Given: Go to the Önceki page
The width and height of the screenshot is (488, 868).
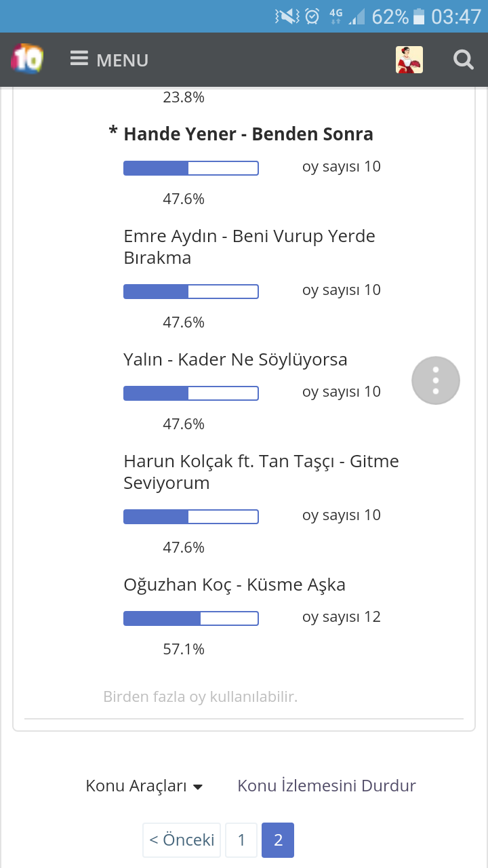Looking at the screenshot, I should tap(182, 840).
